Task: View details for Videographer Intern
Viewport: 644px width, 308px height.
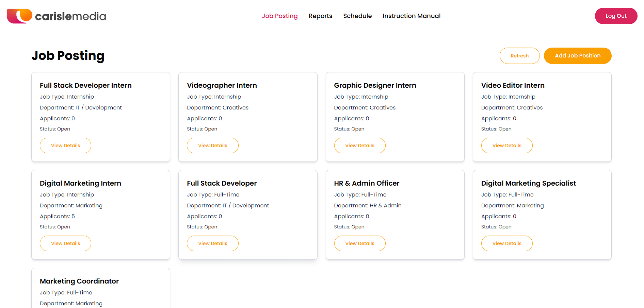Action: click(x=213, y=146)
